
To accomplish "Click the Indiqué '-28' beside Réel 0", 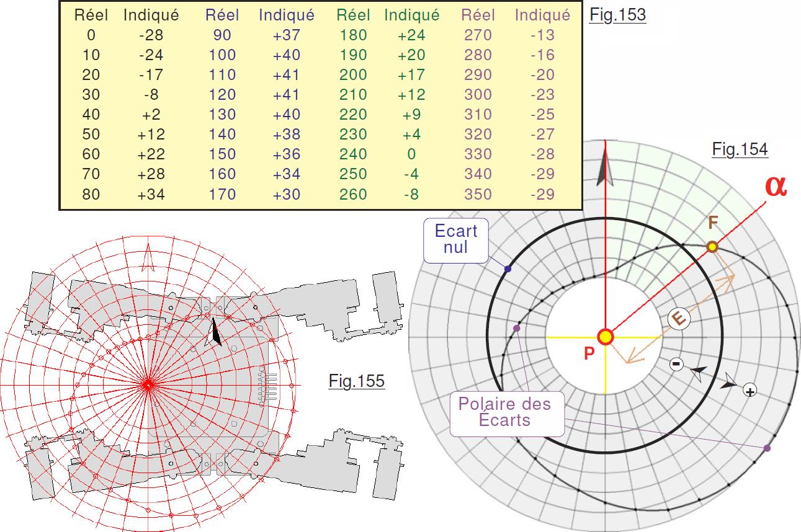I will click(x=151, y=35).
